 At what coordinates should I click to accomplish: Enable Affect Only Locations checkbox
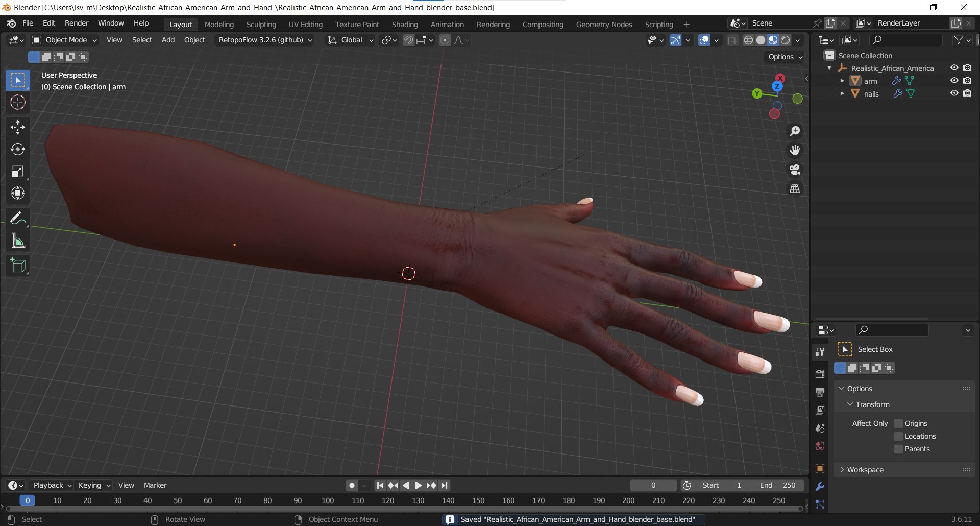(x=899, y=436)
